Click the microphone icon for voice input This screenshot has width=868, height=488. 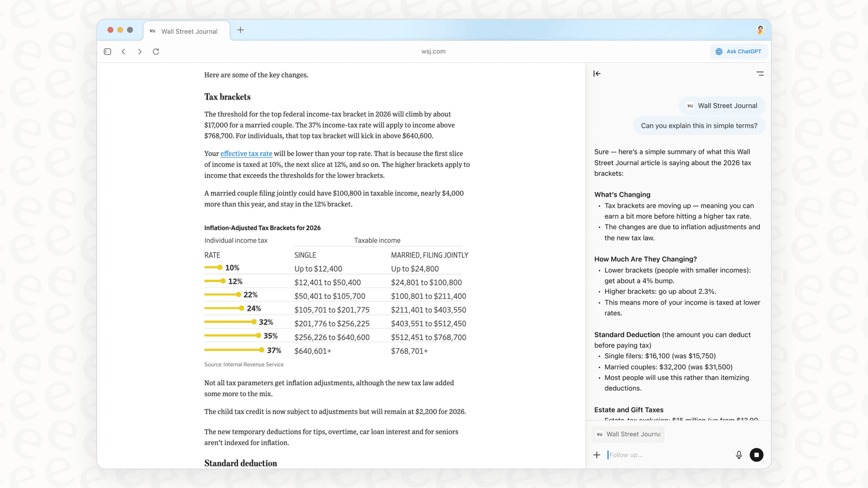pos(739,455)
